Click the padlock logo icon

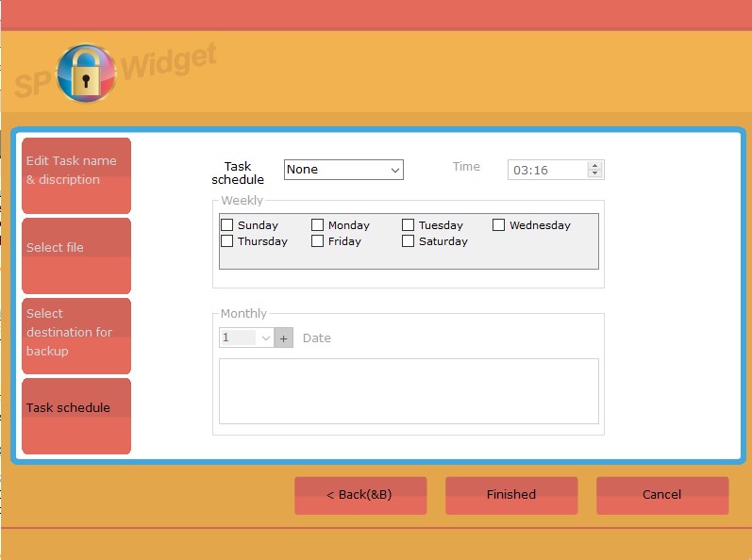pos(86,74)
